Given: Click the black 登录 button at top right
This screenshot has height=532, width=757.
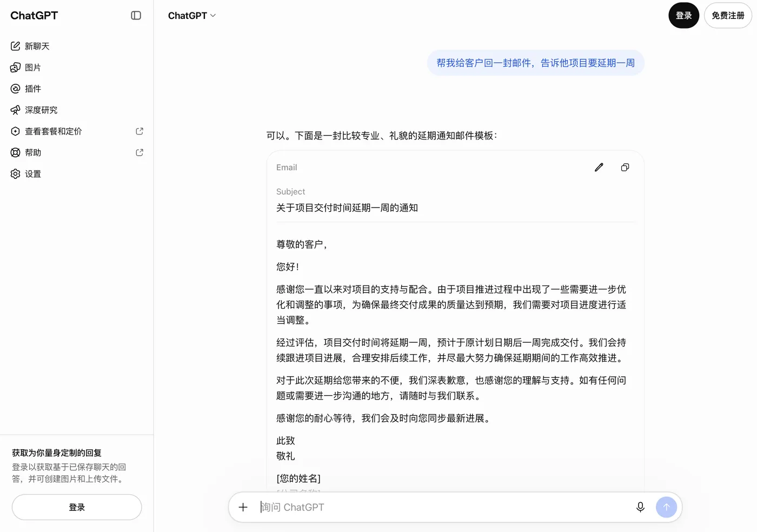Looking at the screenshot, I should [684, 16].
